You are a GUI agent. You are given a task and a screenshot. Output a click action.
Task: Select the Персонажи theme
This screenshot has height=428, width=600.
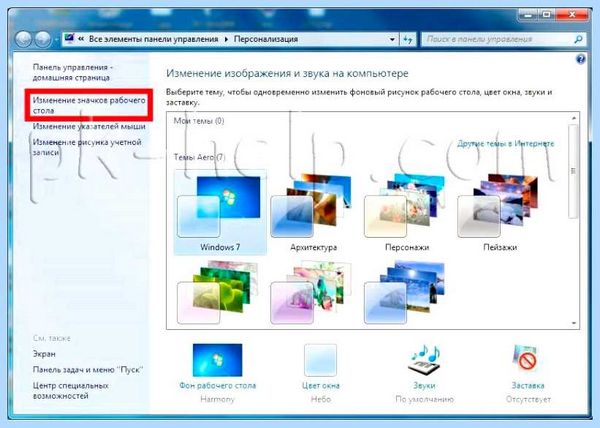click(x=406, y=213)
